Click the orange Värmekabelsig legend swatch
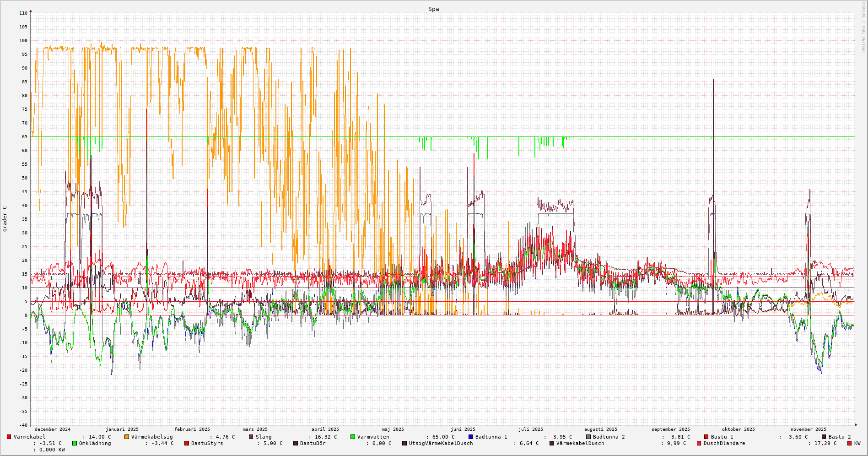Viewport: 868px width, 456px height. click(x=127, y=437)
